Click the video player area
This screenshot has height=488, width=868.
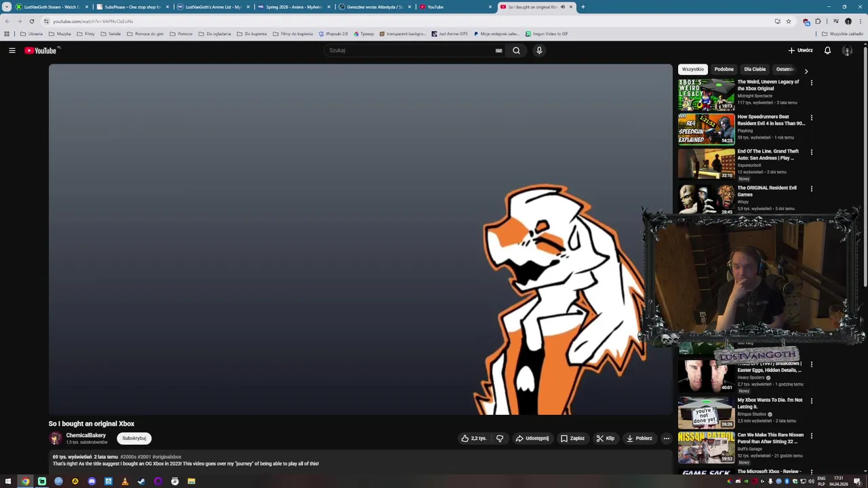tap(360, 239)
